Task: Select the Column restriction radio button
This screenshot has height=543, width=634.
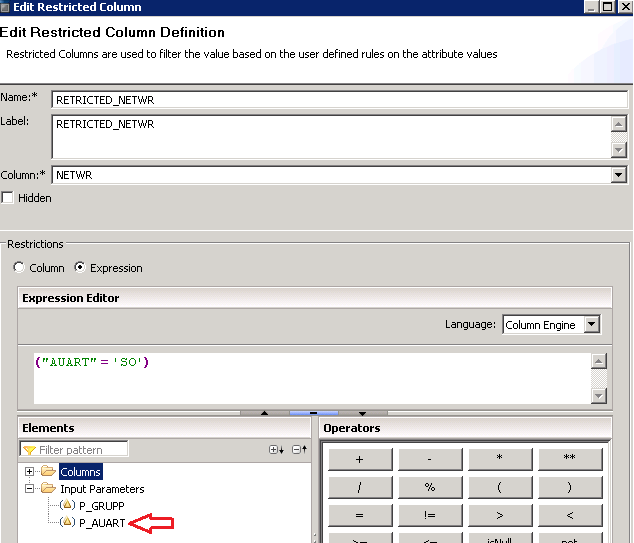Action: tap(19, 267)
